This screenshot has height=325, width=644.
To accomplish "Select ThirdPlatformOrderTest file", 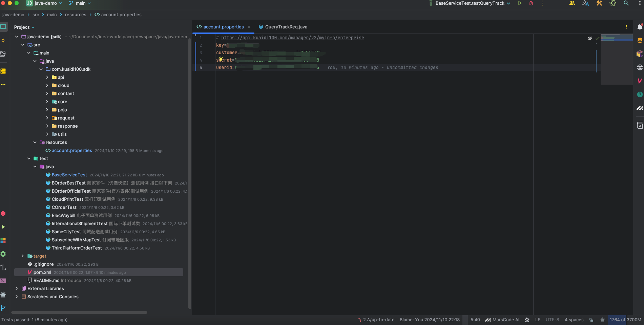I will click(x=77, y=248).
